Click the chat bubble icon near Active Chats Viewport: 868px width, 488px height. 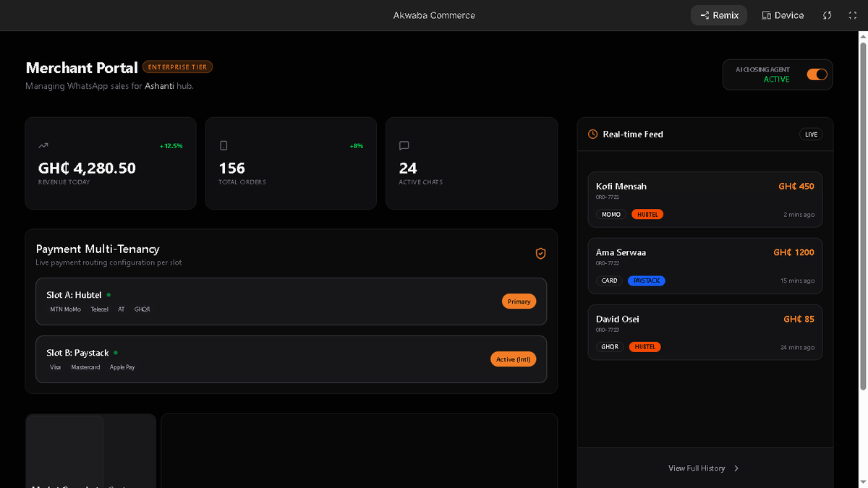tap(404, 145)
